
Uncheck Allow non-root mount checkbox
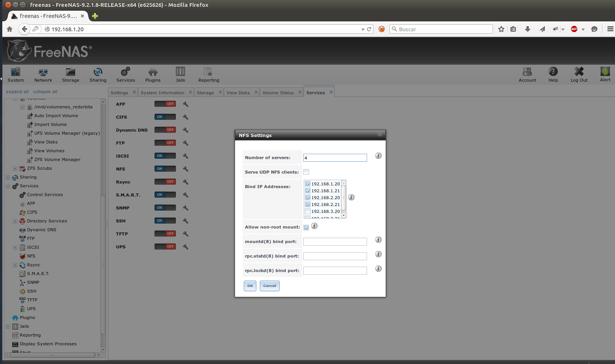click(x=306, y=227)
